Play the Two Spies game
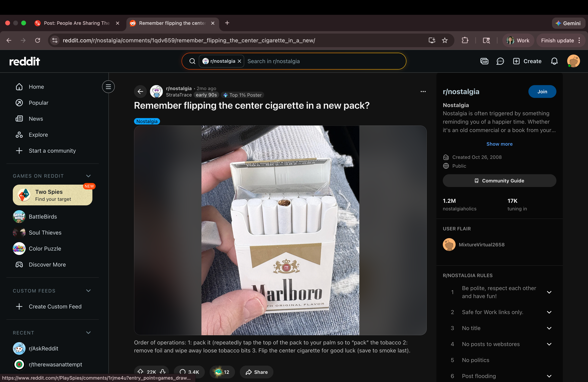588x382 pixels. [x=53, y=195]
